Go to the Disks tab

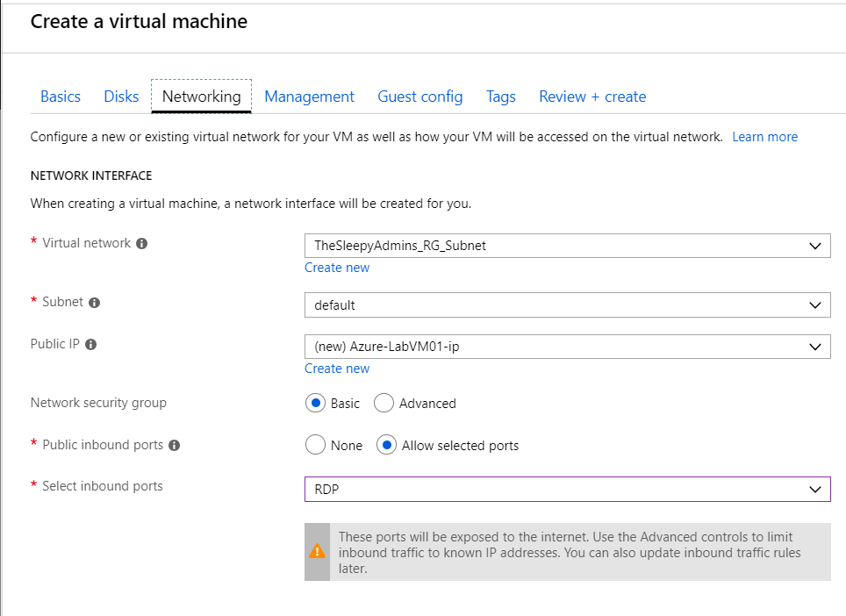pos(121,97)
